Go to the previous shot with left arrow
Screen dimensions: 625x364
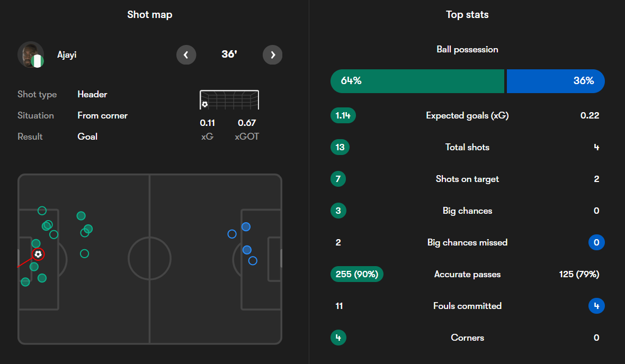click(x=186, y=54)
